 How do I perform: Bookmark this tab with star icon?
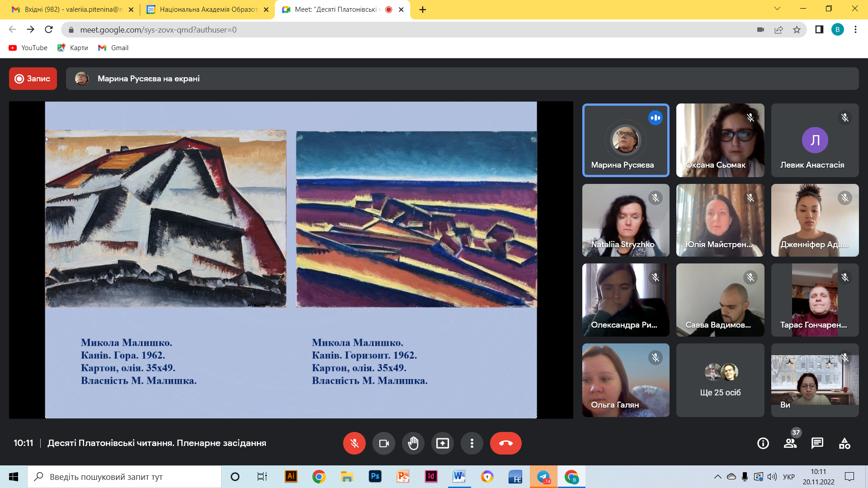tap(797, 30)
